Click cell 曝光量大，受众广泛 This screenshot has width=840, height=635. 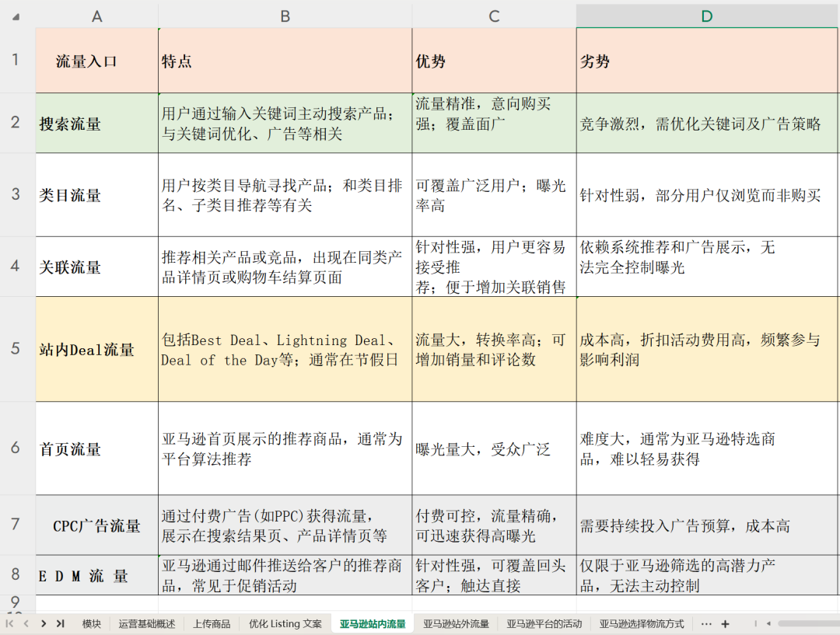tap(494, 448)
